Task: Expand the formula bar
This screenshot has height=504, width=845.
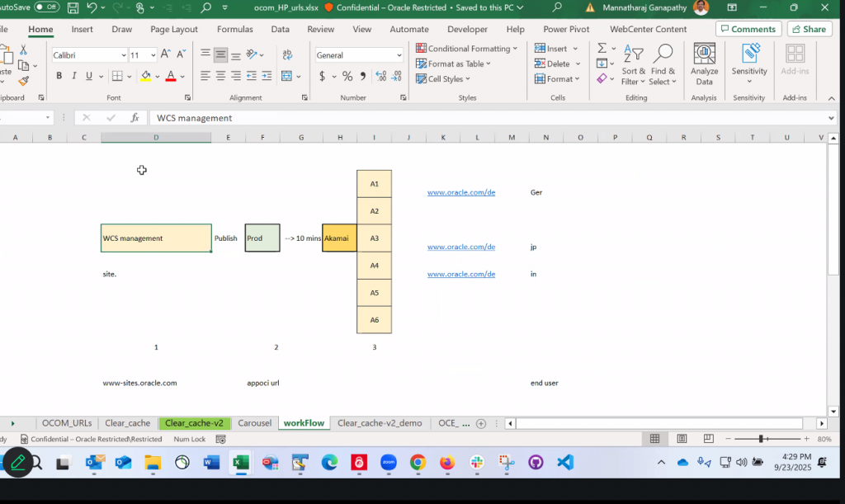Action: tap(831, 118)
